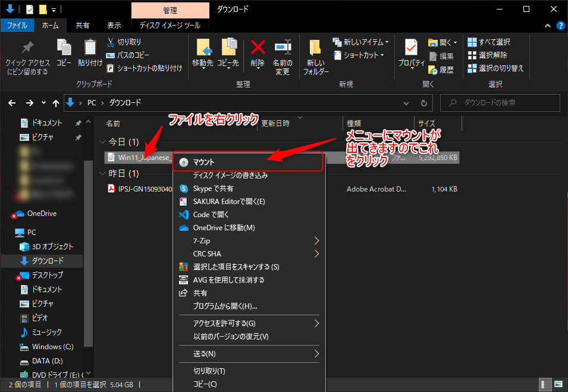Viewport: 568px width, 392px height.
Task: Go forward with the right arrow
Action: tap(30, 104)
